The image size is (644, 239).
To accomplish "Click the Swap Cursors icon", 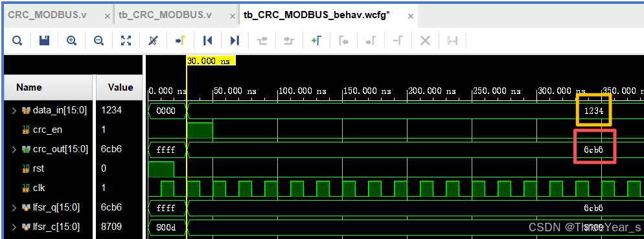I will coord(398,40).
